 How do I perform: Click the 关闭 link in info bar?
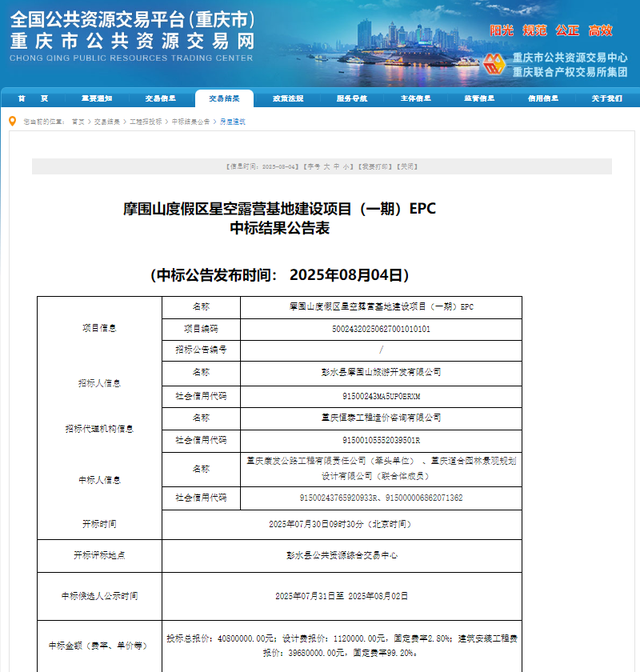[407, 166]
